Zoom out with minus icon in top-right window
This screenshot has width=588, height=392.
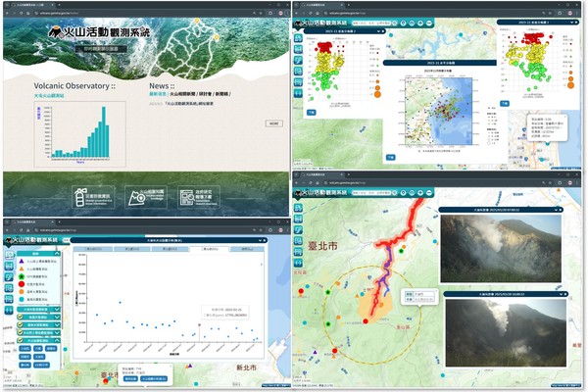pos(429,24)
